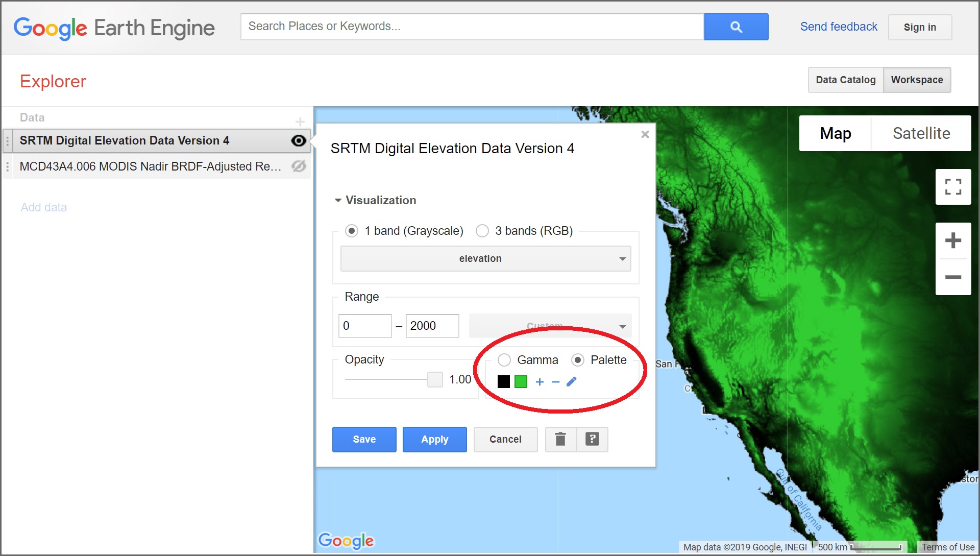Select 1 band (Grayscale) option

click(x=352, y=231)
